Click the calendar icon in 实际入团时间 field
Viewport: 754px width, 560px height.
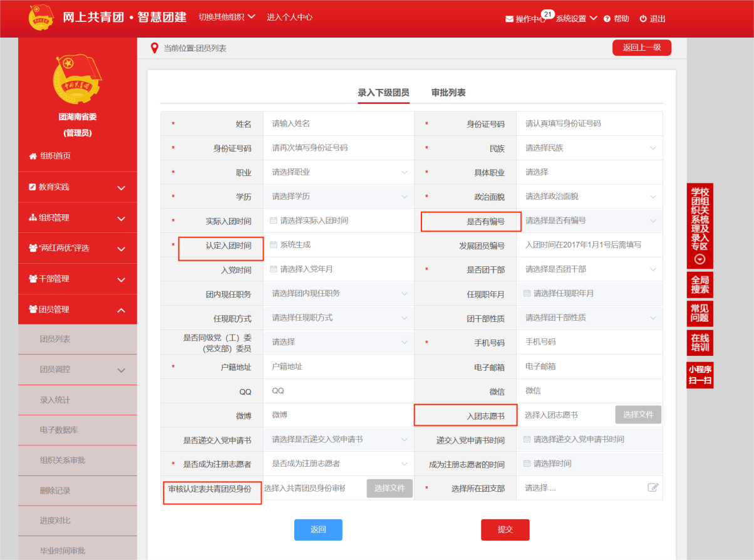(273, 220)
